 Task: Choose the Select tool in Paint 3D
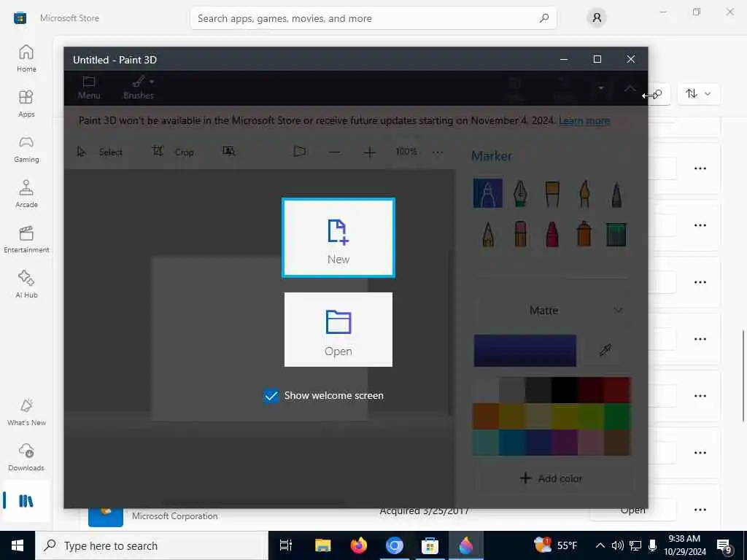(x=100, y=152)
